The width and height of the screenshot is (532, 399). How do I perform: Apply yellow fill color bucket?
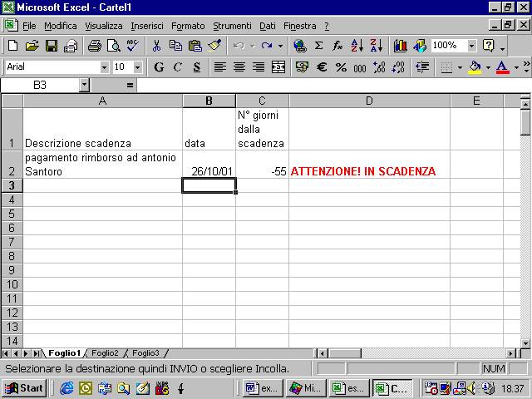[x=475, y=67]
